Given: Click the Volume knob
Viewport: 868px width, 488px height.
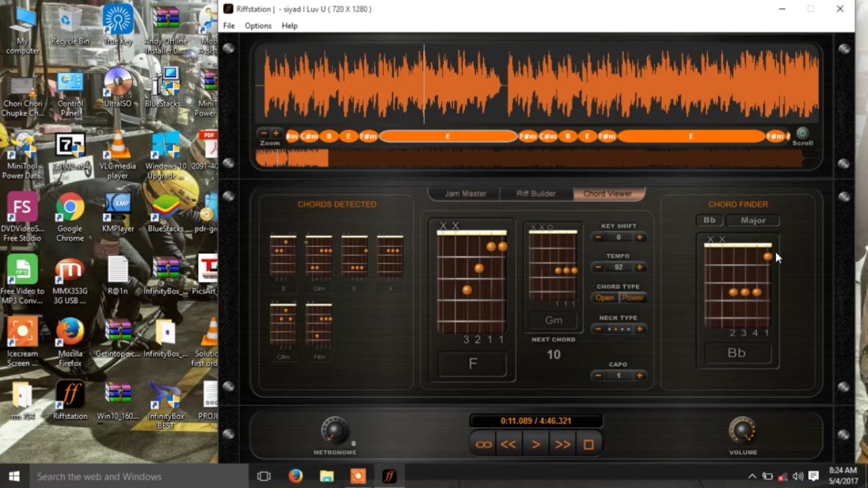Looking at the screenshot, I should (x=743, y=430).
